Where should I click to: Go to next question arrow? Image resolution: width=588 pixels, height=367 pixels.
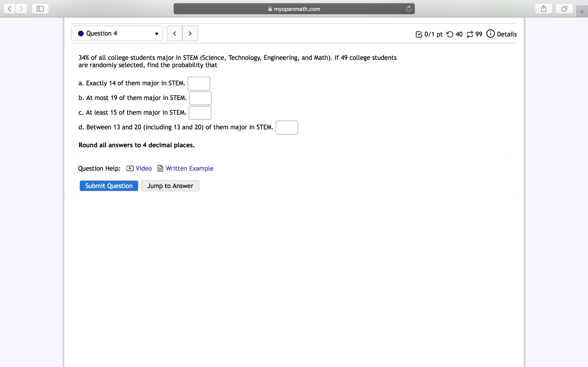(190, 33)
